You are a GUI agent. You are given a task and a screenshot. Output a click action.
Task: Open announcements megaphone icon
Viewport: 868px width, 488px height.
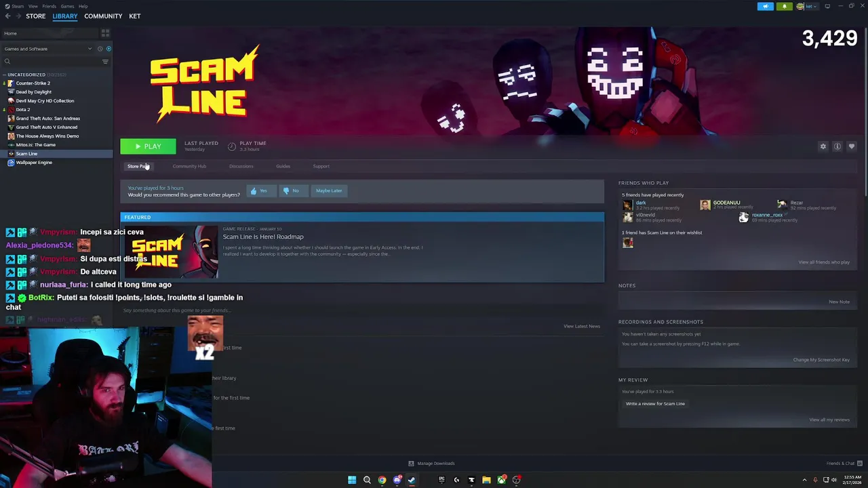click(x=765, y=7)
